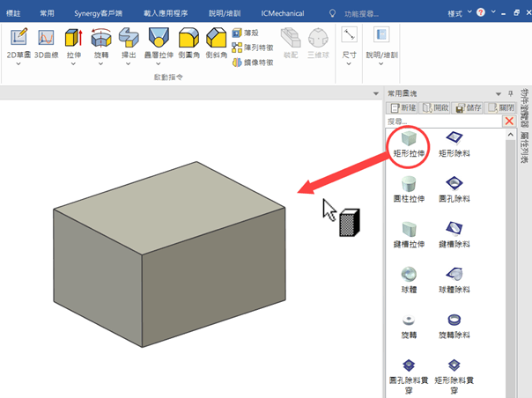Open the 屬性列表 side tab

pos(524,147)
